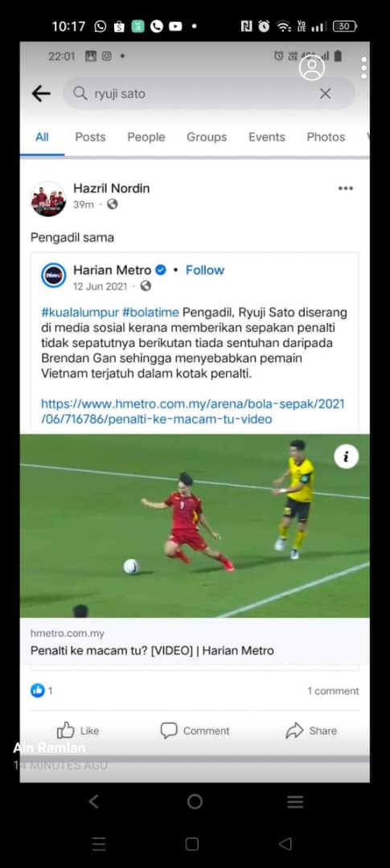Screen dimensions: 390x868
Task: Open the Groups tab
Action: [207, 137]
